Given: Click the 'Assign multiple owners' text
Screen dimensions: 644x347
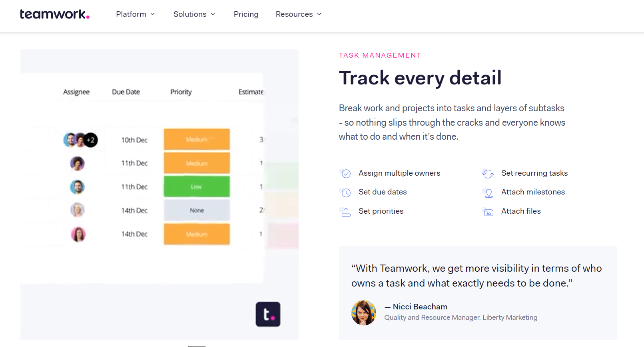Looking at the screenshot, I should click(x=399, y=173).
